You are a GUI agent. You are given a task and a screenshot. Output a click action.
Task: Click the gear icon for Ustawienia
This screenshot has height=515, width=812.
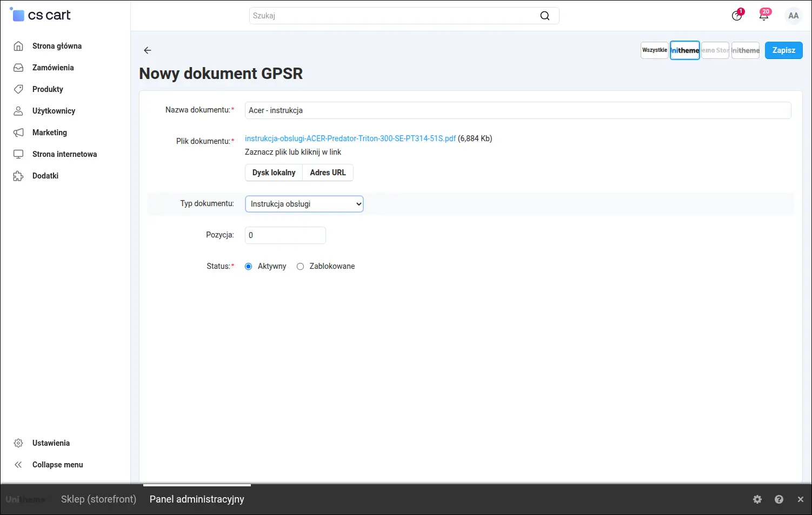coord(18,443)
